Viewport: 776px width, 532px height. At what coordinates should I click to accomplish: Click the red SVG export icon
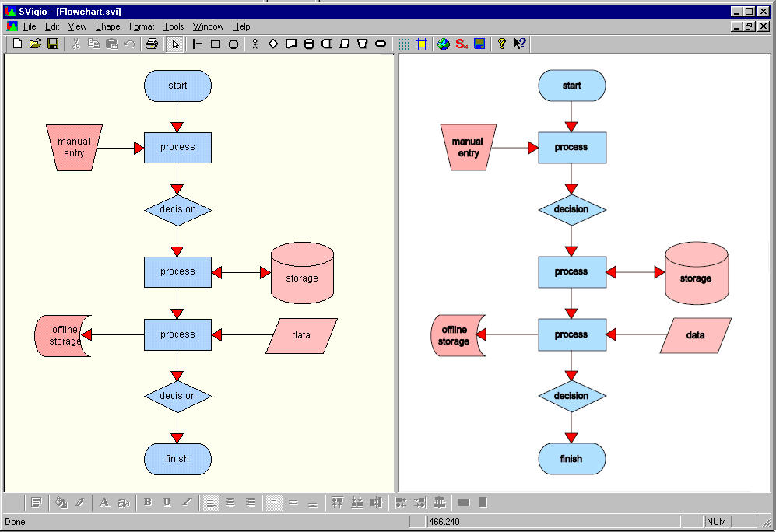pos(462,44)
